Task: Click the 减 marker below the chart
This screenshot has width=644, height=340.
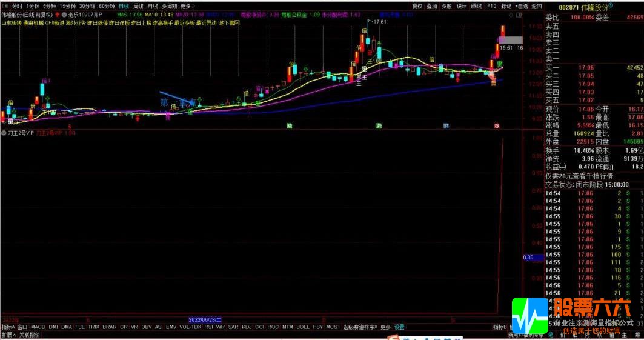Action: (289, 126)
